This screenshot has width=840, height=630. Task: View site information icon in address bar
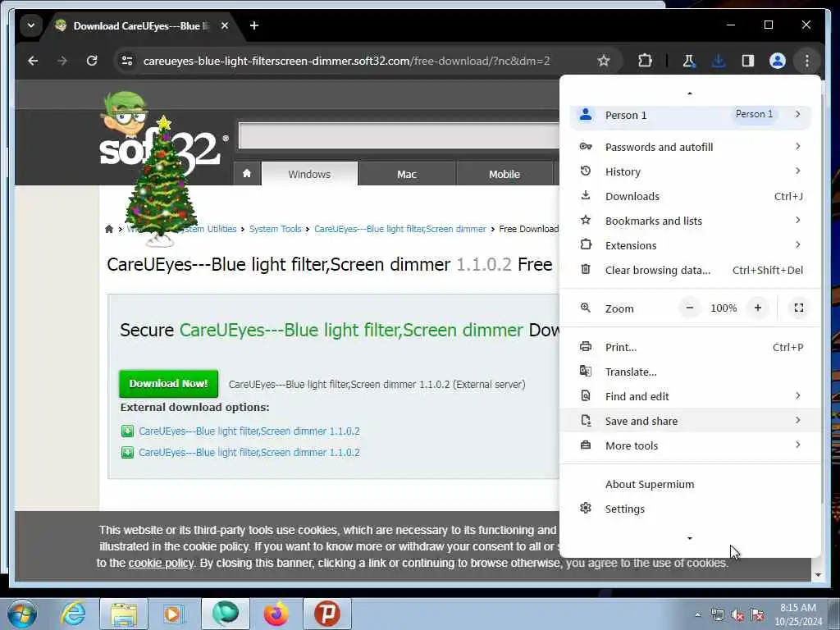click(127, 61)
